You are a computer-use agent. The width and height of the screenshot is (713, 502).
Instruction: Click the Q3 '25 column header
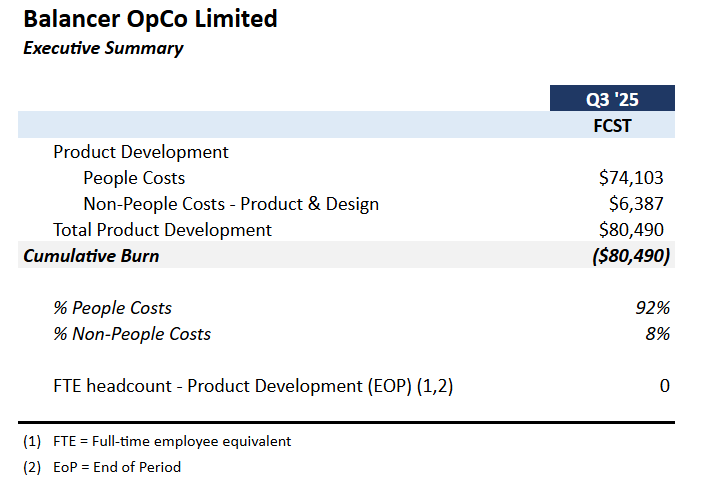pyautogui.click(x=612, y=98)
